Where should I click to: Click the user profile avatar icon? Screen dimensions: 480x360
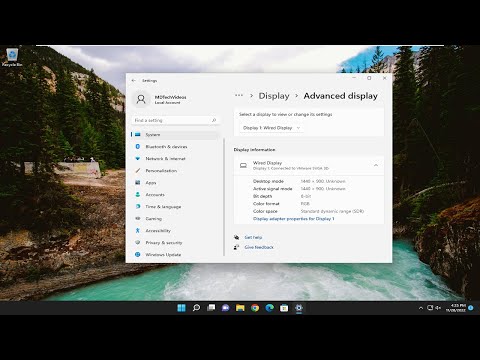tap(141, 99)
